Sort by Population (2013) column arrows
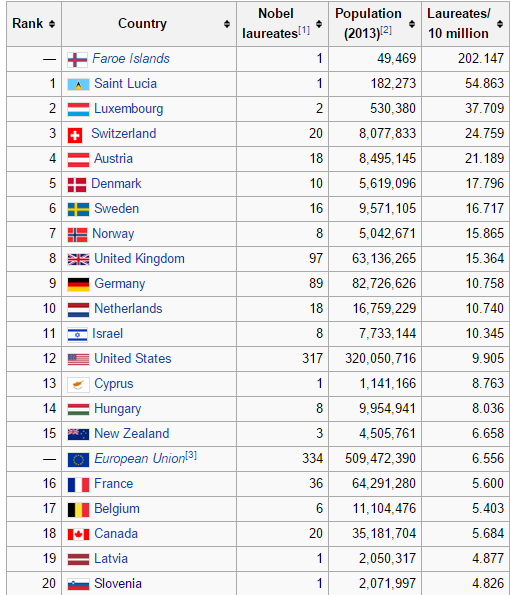The image size is (510, 595). (412, 24)
